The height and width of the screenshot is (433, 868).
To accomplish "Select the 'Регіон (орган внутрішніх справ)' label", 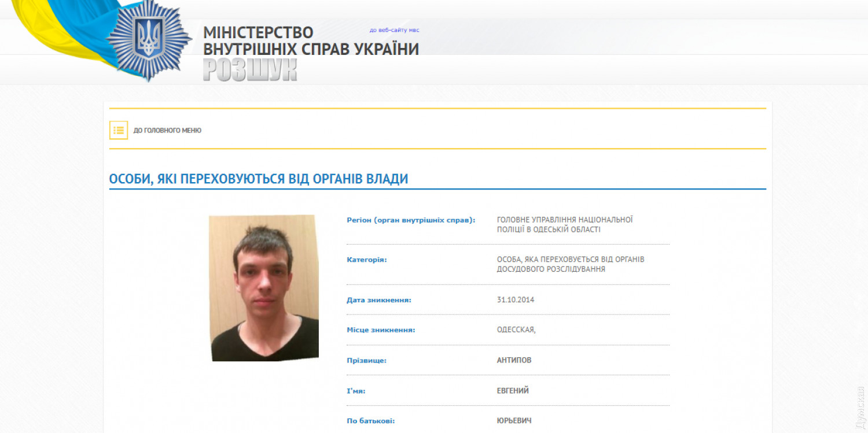I will [411, 220].
